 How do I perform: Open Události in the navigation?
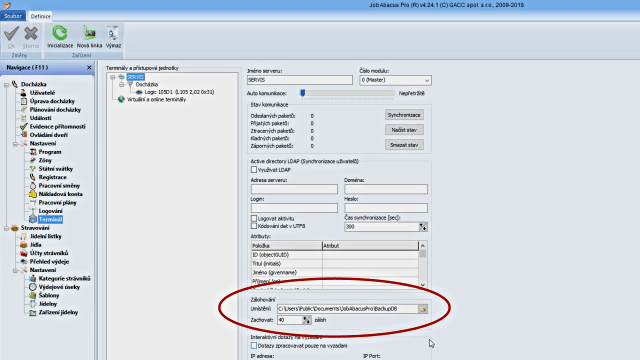pyautogui.click(x=40, y=118)
